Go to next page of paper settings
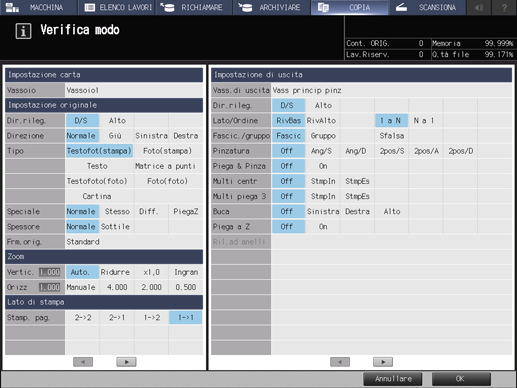517x388 pixels. click(126, 362)
